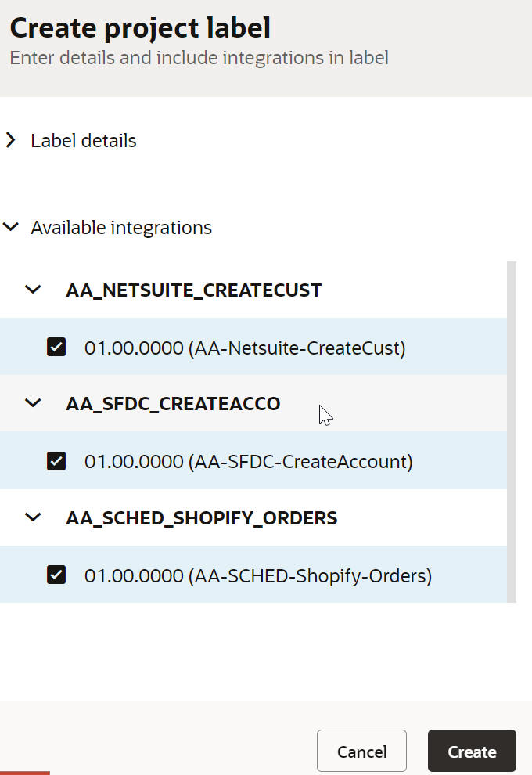Uncheck the AA-SCHED-Shopify-Orders version checkbox
532x775 pixels.
[56, 575]
